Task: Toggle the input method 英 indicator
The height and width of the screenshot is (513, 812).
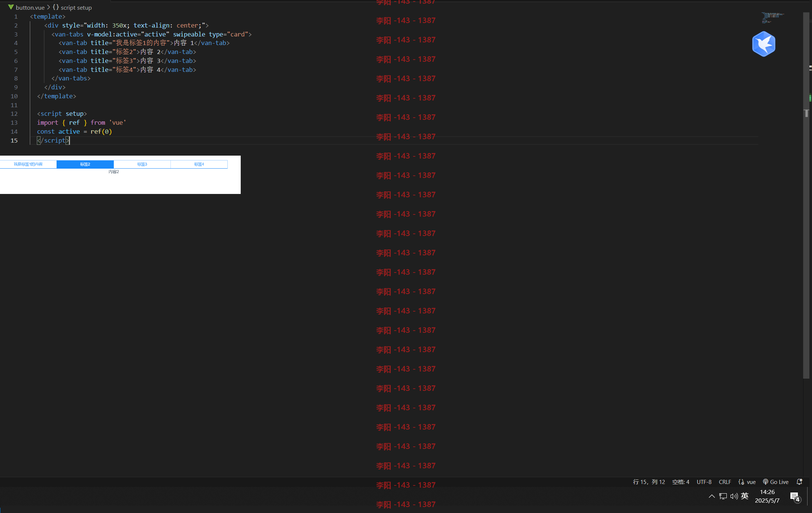Action: [x=745, y=496]
